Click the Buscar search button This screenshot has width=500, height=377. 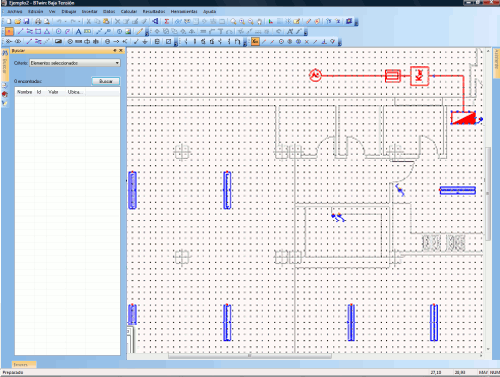point(106,81)
